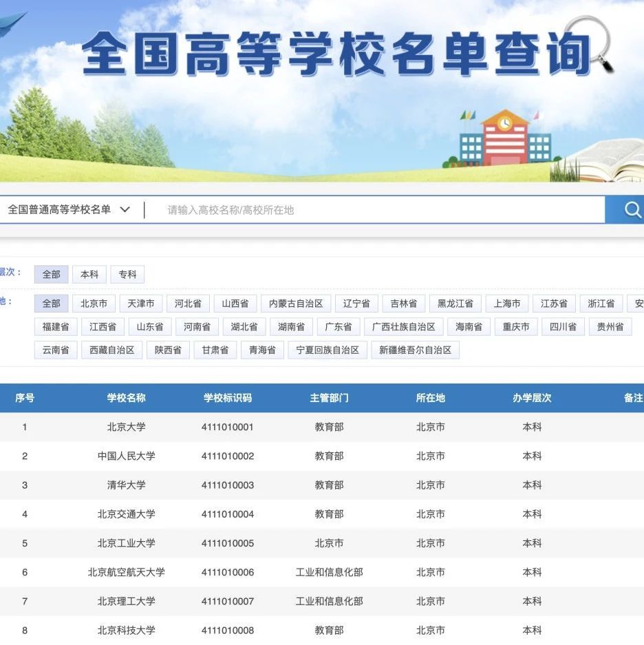Show schools in 新疆维吾尔自治区
Image resolution: width=644 pixels, height=645 pixels.
tap(416, 350)
